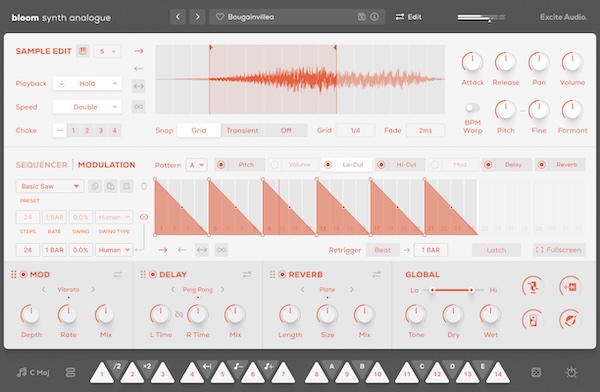Set Snap to Grid

coord(199,131)
